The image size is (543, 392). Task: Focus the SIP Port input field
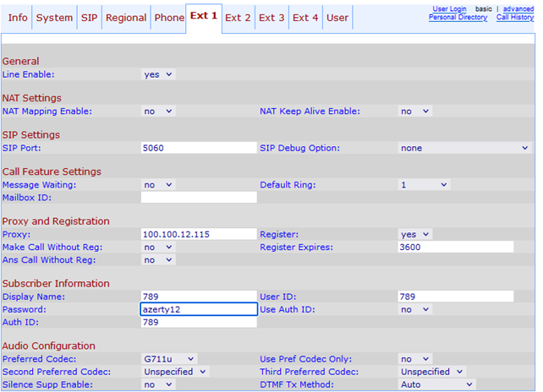pyautogui.click(x=199, y=148)
